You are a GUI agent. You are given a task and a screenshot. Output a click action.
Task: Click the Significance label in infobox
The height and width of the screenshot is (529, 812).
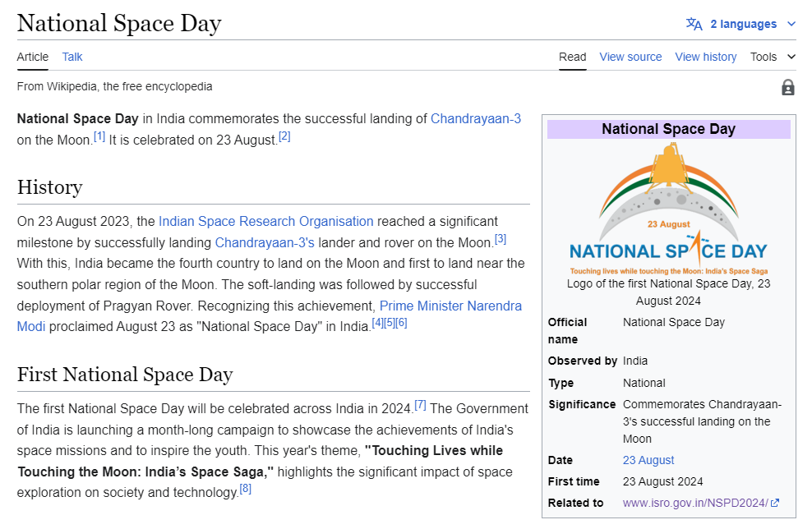click(x=582, y=404)
